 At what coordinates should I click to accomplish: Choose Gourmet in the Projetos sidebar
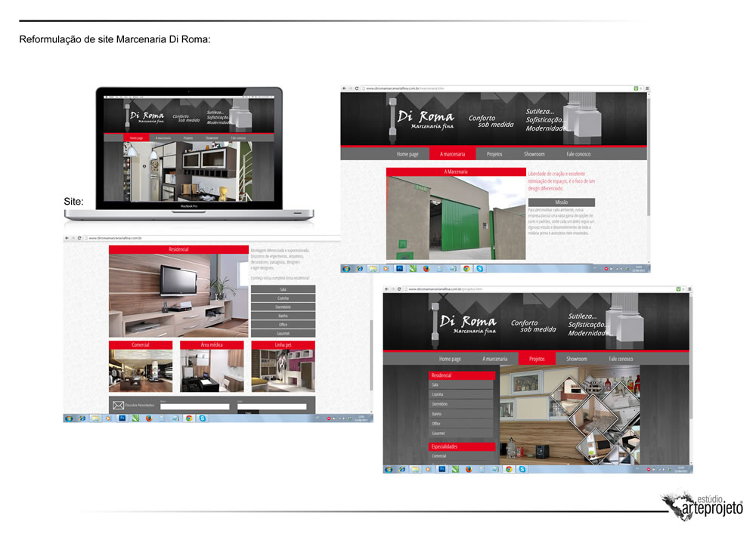tap(462, 434)
